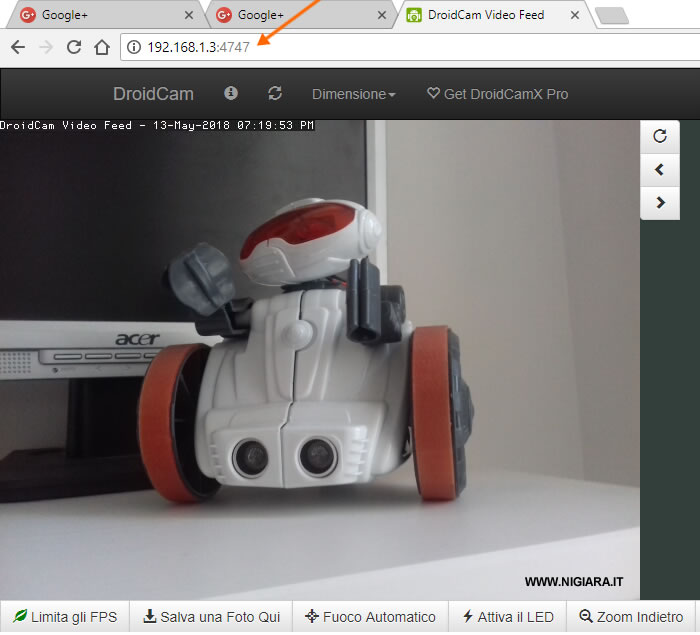Turn on the LED with Attiva il LED
This screenshot has width=700, height=635.
pyautogui.click(x=508, y=617)
